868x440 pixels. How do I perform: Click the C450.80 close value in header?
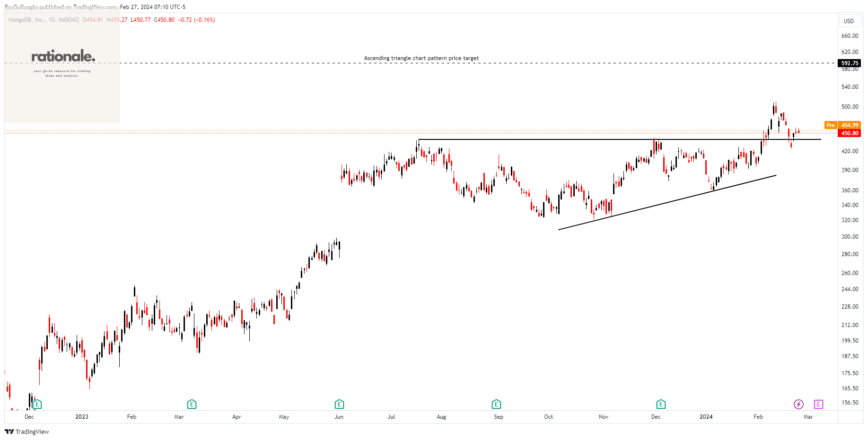pyautogui.click(x=164, y=20)
